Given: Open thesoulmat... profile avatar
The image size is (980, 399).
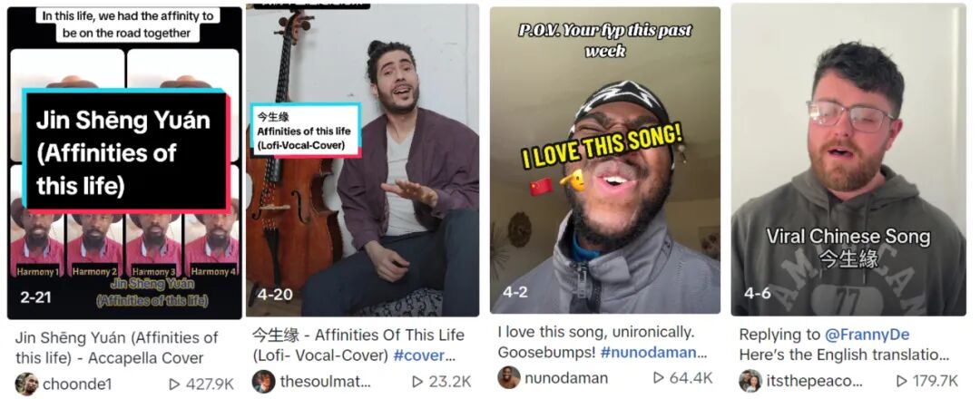Looking at the screenshot, I should (264, 382).
